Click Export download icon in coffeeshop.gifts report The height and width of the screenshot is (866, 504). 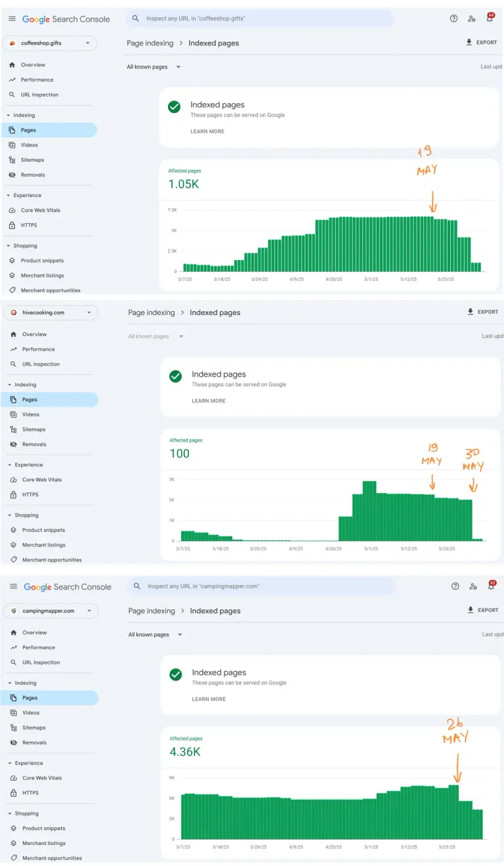click(469, 42)
